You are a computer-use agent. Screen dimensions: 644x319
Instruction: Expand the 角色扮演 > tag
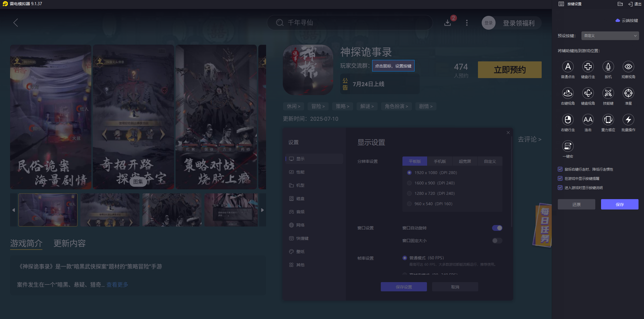396,106
